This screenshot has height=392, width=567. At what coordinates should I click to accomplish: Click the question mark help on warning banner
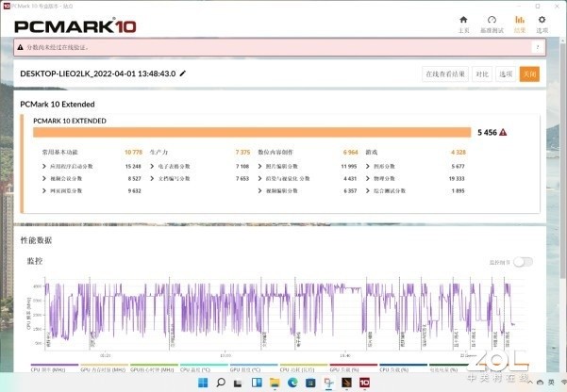point(538,47)
